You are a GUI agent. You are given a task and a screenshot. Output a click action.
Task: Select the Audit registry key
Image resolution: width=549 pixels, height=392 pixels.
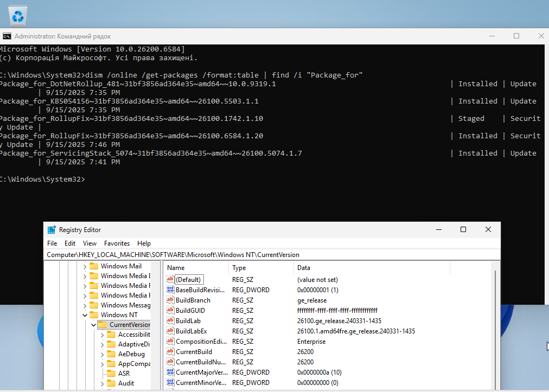pos(126,383)
